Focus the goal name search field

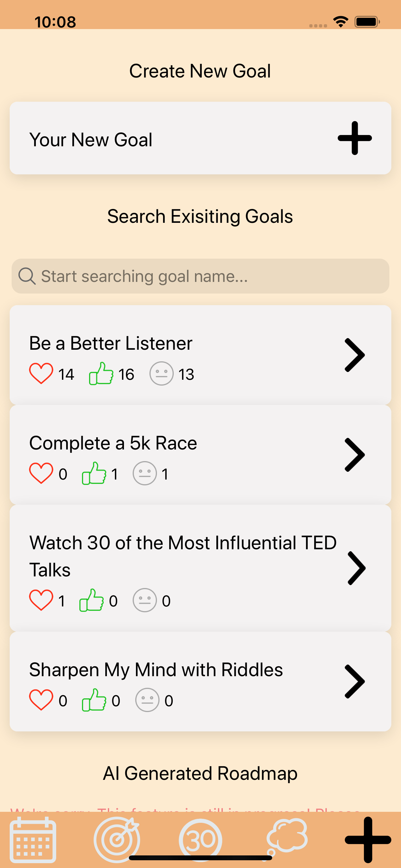coord(200,276)
